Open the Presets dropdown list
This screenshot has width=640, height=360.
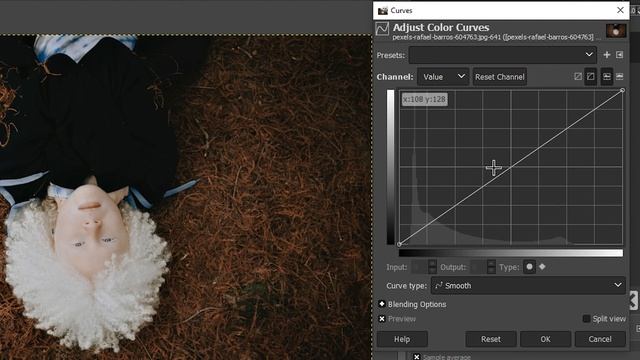point(502,55)
